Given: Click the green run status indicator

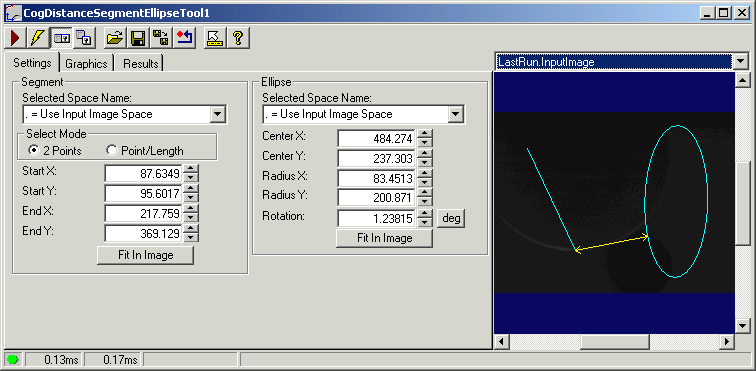Looking at the screenshot, I should point(13,359).
